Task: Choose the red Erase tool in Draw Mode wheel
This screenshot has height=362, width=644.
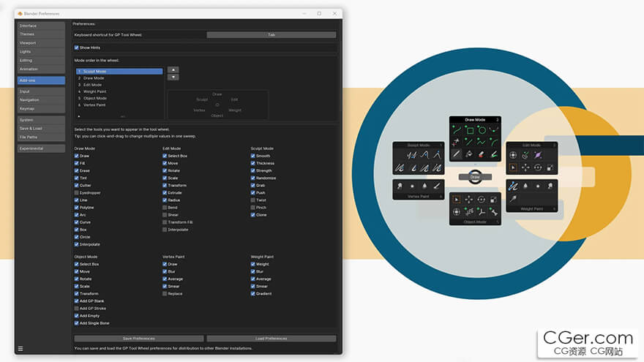Action: [482, 154]
